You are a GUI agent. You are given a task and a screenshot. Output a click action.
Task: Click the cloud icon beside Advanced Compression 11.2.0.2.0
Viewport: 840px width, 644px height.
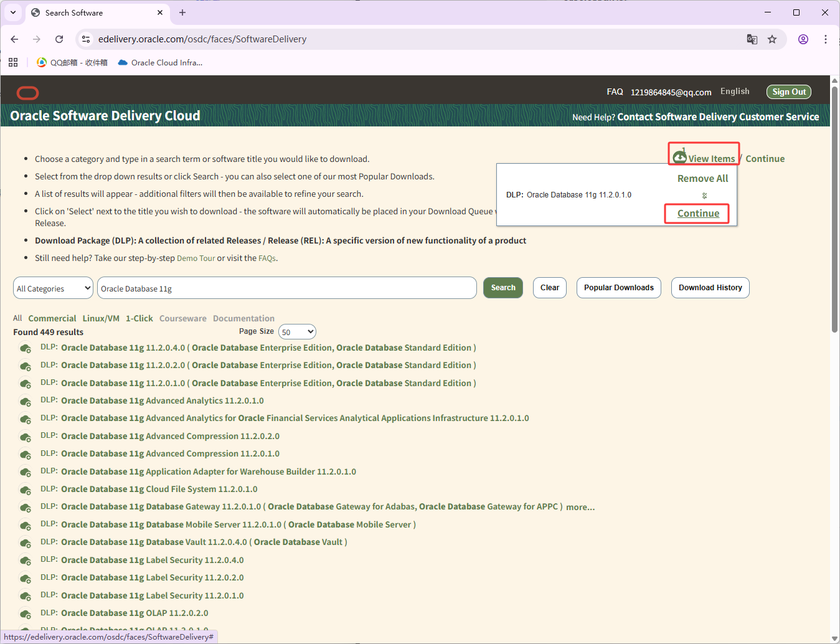point(26,437)
